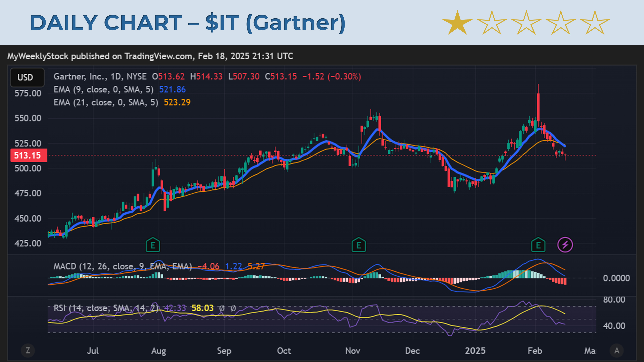Click the RSI (14, close, SMA, 14, 2) legend
The height and width of the screenshot is (362, 644).
[106, 308]
